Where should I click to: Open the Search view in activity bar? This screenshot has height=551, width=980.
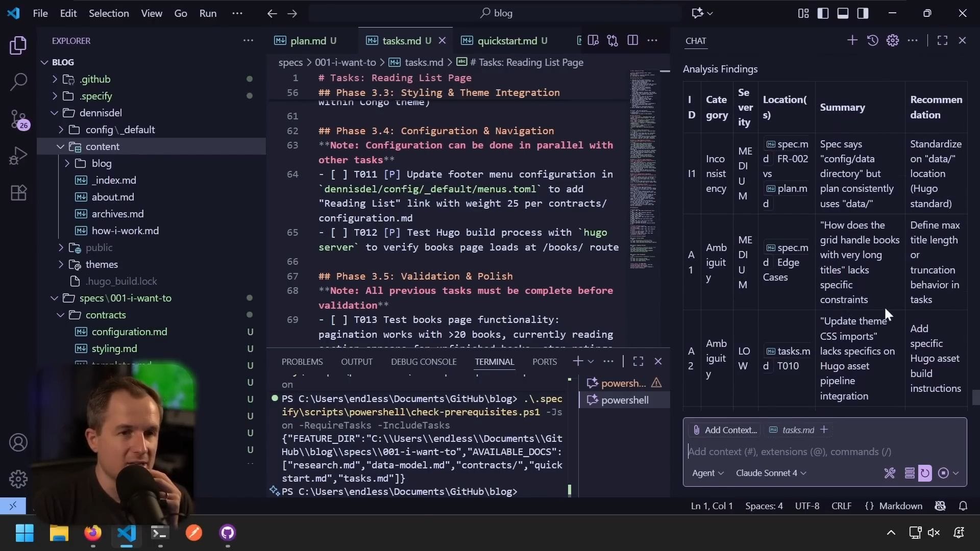pos(18,82)
